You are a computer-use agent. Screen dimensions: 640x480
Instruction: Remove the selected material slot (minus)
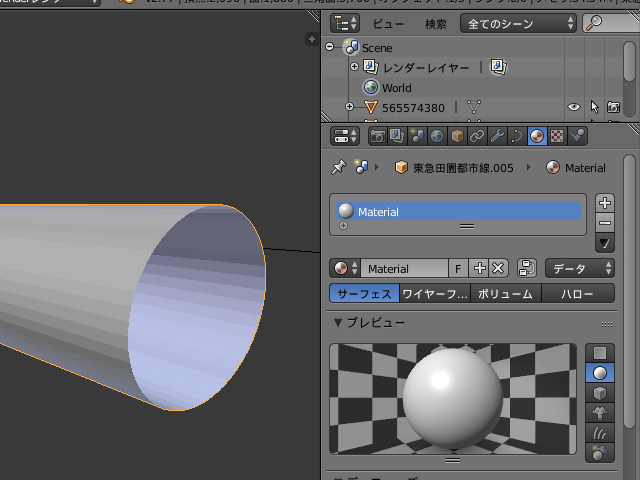[x=604, y=223]
